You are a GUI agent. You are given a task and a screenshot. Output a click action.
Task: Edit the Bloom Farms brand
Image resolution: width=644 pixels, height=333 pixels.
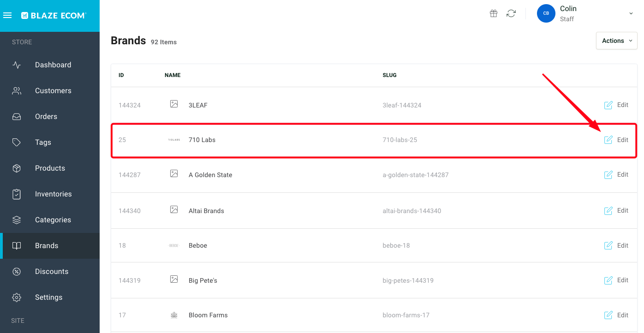[x=616, y=315]
